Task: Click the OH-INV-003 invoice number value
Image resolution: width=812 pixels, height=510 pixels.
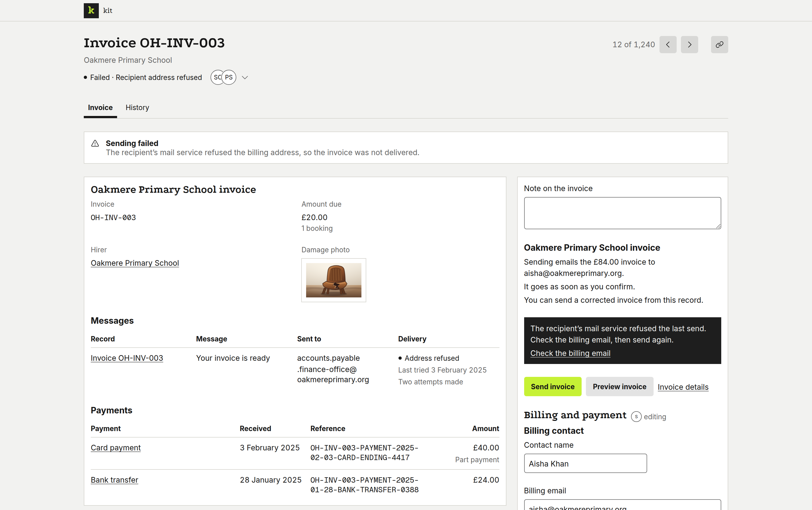Action: pos(113,217)
